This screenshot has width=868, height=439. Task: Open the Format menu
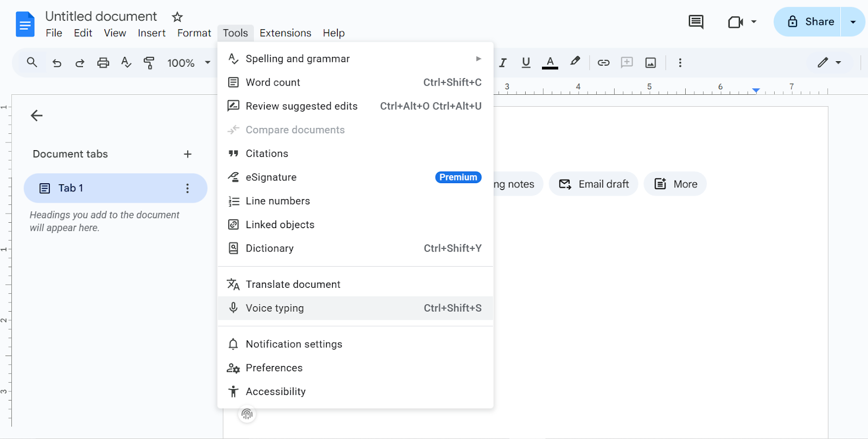click(x=194, y=33)
